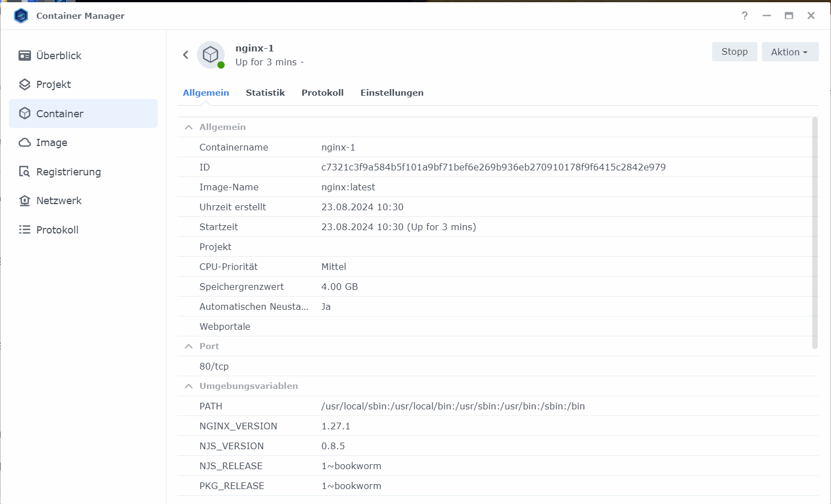Image resolution: width=831 pixels, height=504 pixels.
Task: Go back using the left arrow button
Action: tap(186, 55)
